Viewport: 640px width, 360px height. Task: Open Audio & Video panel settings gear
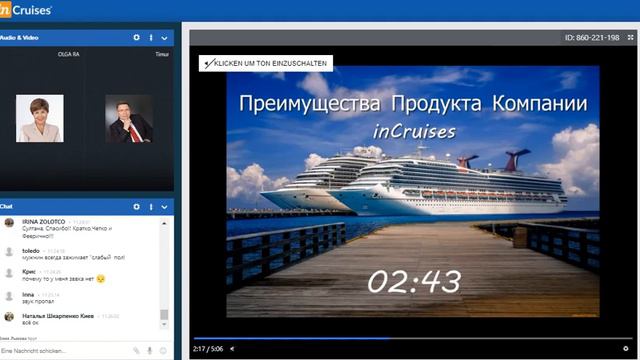[x=136, y=38]
